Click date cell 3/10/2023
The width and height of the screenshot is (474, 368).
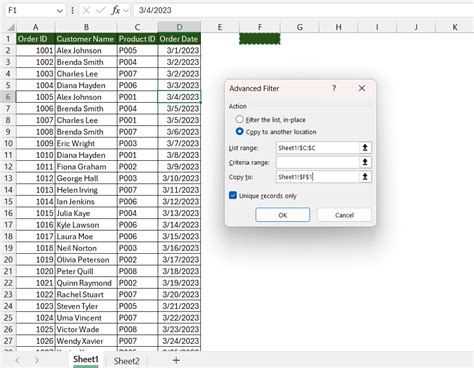(x=179, y=178)
